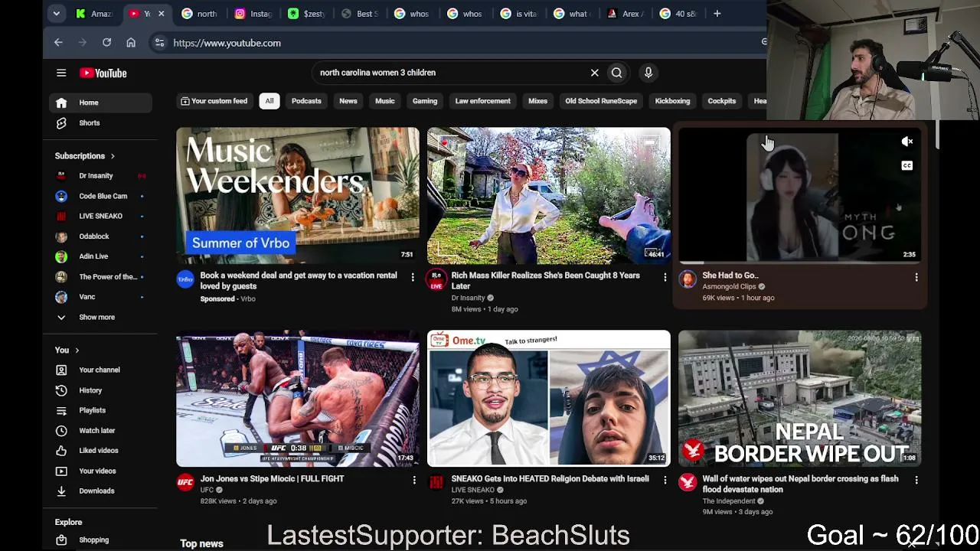Open options menu for the Vrbo sponsored video

tap(413, 277)
